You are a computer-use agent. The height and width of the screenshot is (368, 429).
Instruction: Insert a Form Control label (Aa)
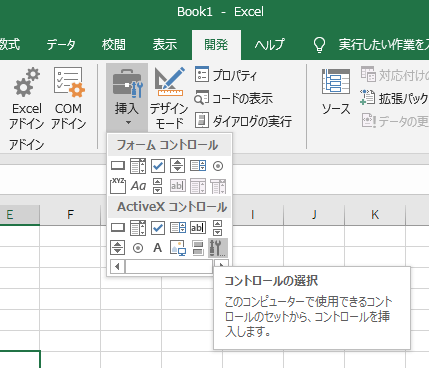tap(138, 186)
